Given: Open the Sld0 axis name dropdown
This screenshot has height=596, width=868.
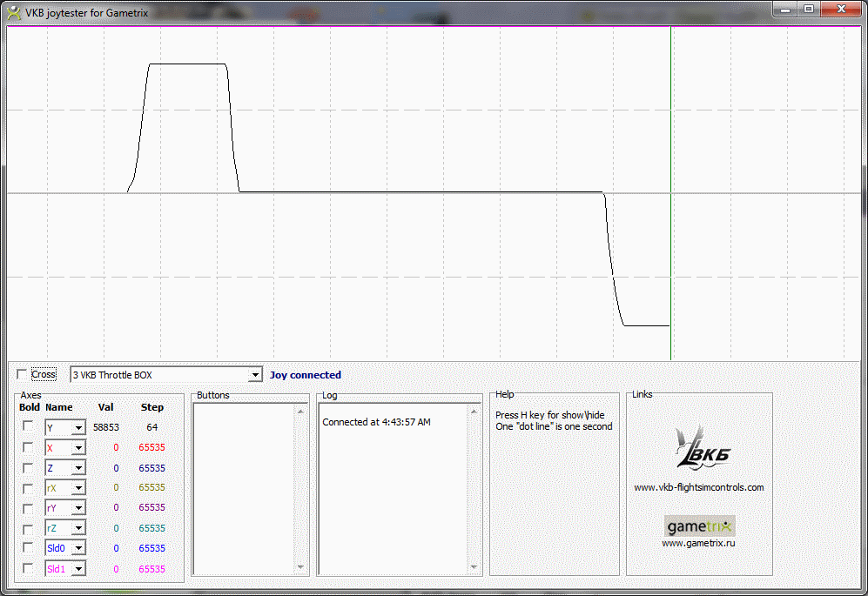Looking at the screenshot, I should [x=78, y=548].
